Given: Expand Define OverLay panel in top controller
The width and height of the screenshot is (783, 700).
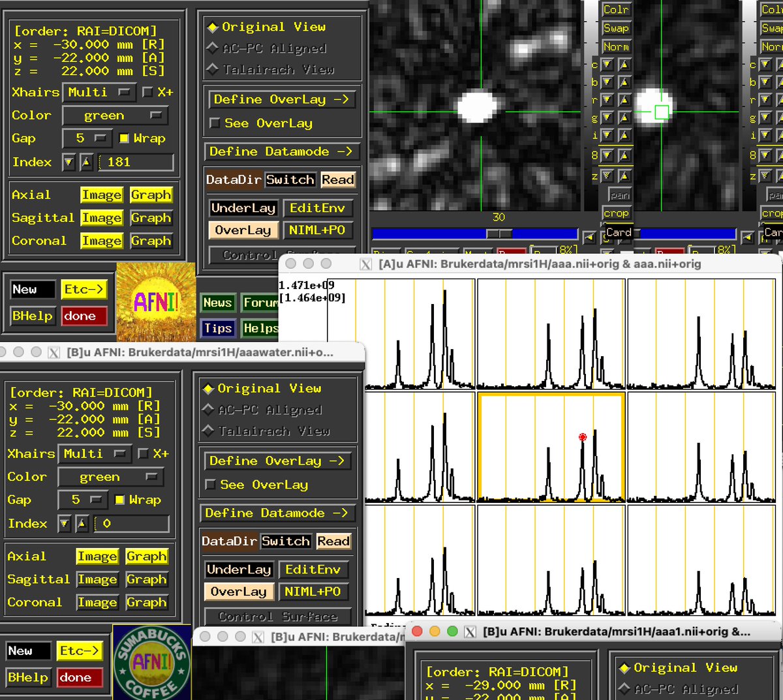Looking at the screenshot, I should click(x=281, y=99).
